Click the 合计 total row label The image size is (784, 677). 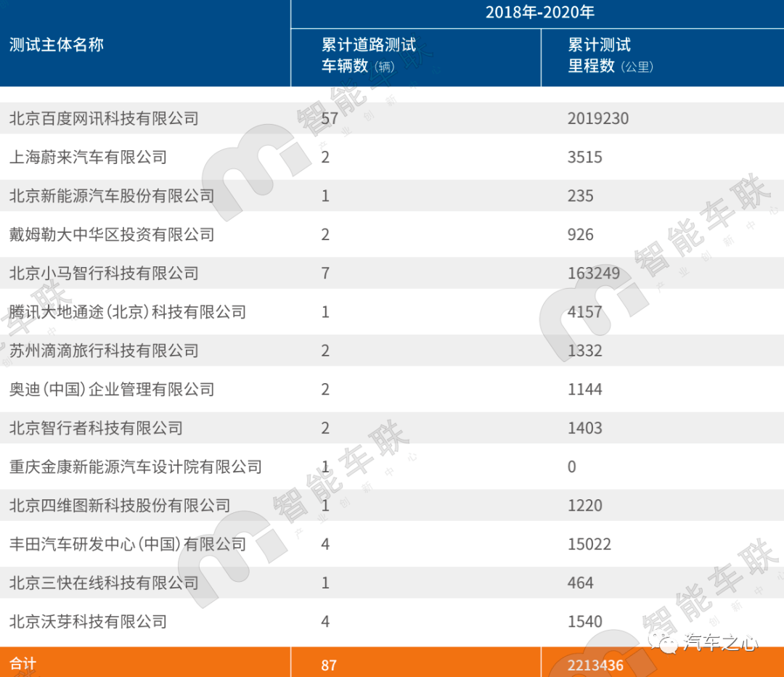[x=23, y=664]
